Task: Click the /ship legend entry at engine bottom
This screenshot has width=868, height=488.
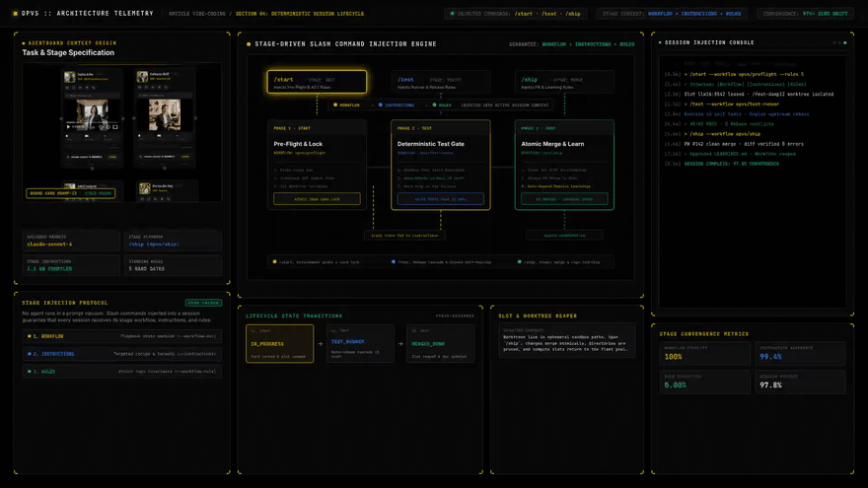Action: point(558,261)
